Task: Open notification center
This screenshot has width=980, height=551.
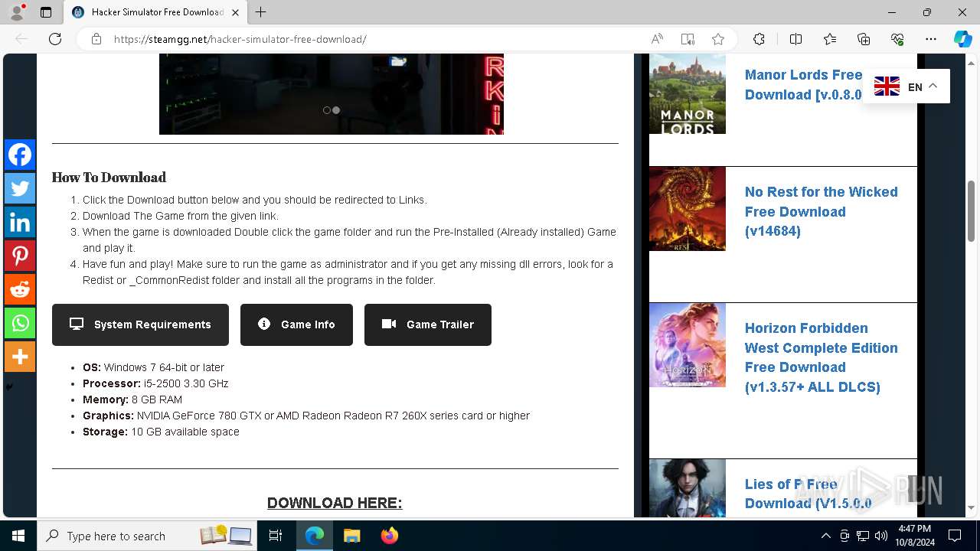Action: [x=955, y=536]
